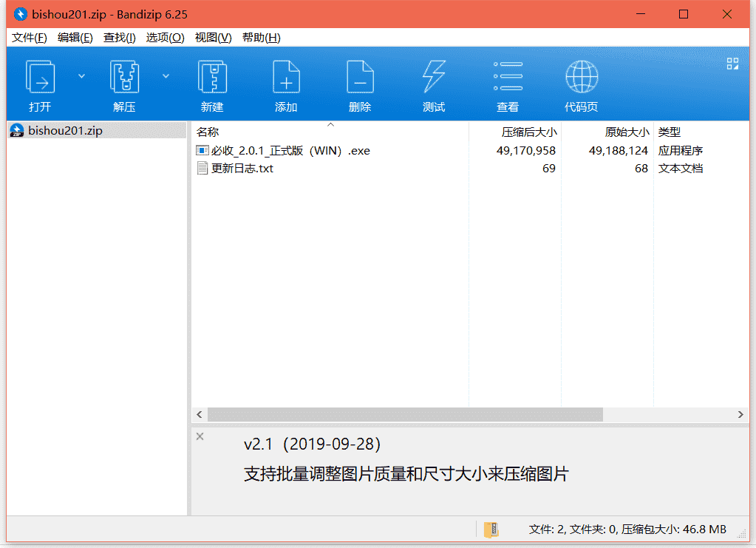Open the 文件(F) menu
Viewport: 756px width, 548px height.
coord(30,38)
